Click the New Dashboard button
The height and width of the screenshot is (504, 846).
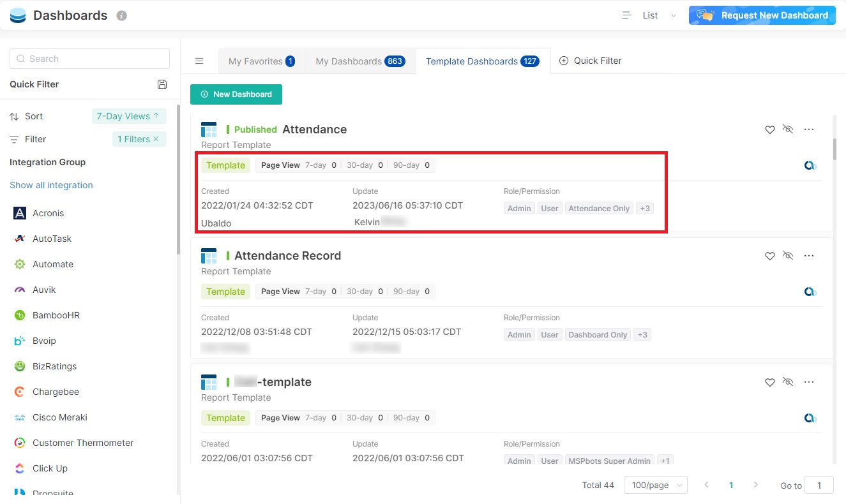tap(236, 94)
